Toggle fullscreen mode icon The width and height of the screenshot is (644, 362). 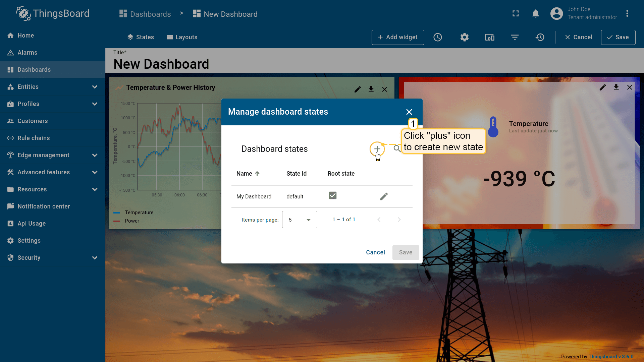click(x=516, y=14)
